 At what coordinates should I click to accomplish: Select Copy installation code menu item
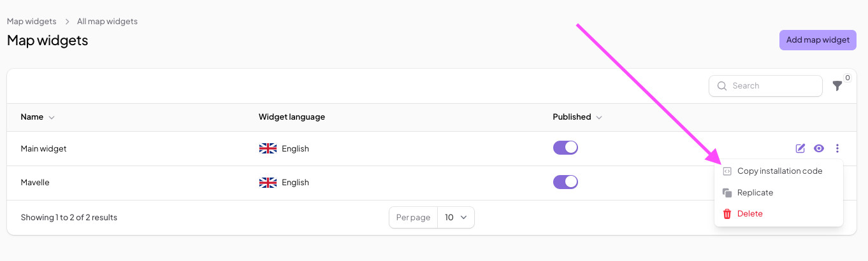779,171
